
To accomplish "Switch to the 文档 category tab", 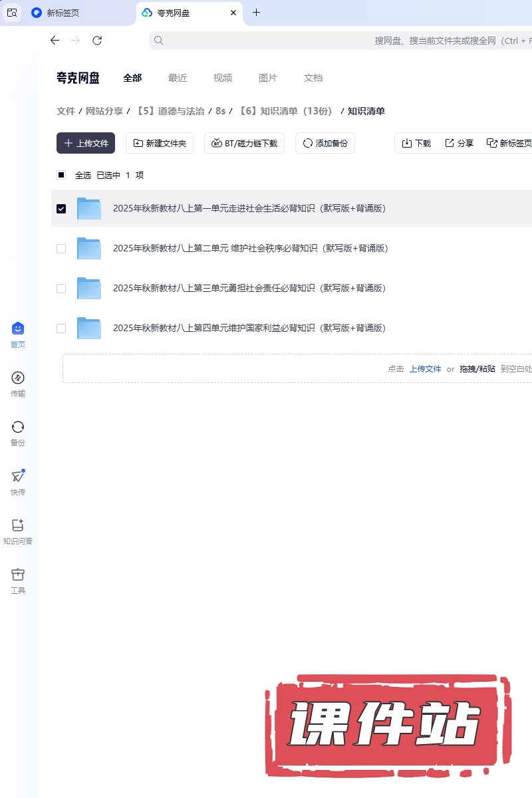I will 313,78.
